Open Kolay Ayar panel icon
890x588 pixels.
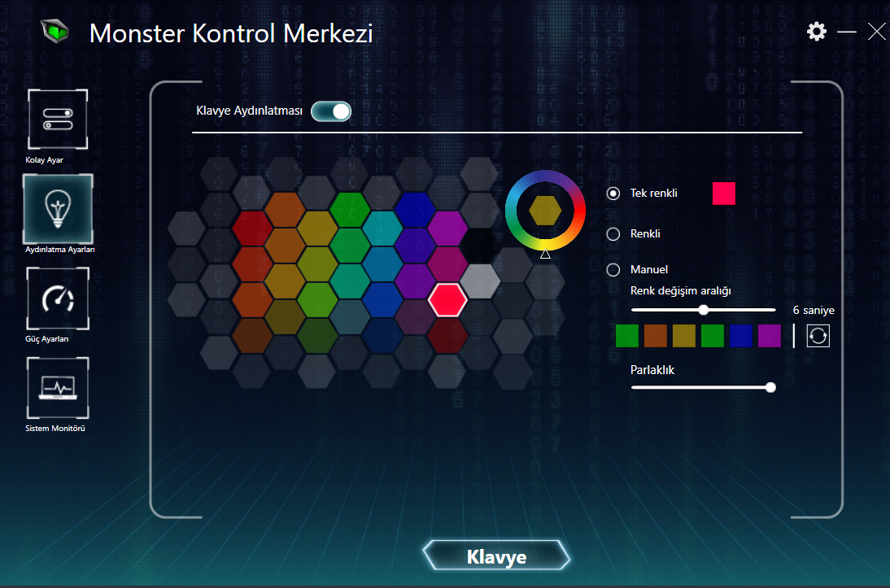58,120
